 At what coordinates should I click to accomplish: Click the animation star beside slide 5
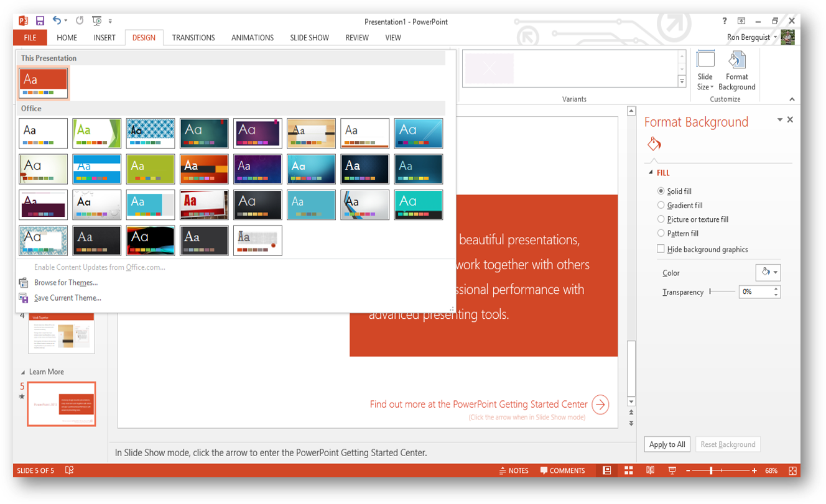pyautogui.click(x=22, y=396)
